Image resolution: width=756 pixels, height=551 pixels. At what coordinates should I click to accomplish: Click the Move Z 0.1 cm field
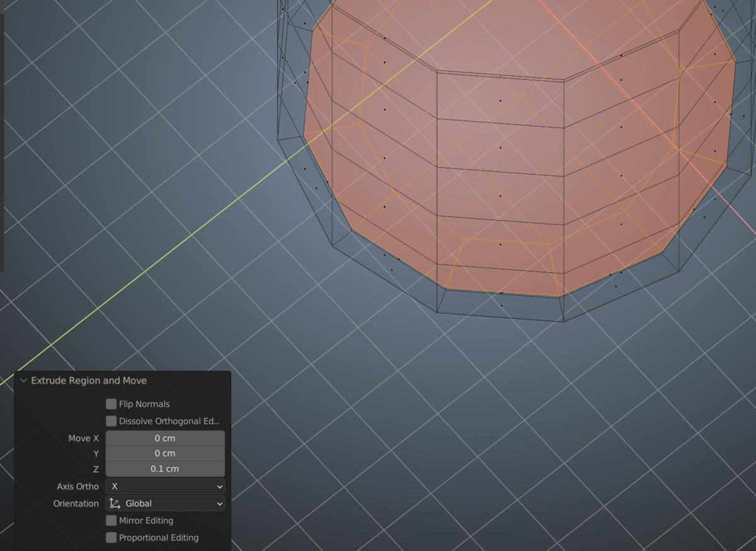point(165,469)
